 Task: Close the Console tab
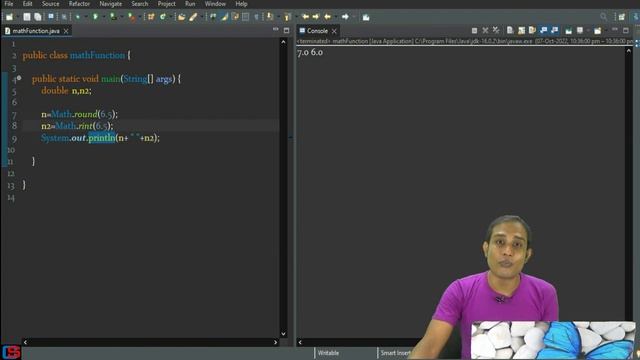[x=334, y=31]
